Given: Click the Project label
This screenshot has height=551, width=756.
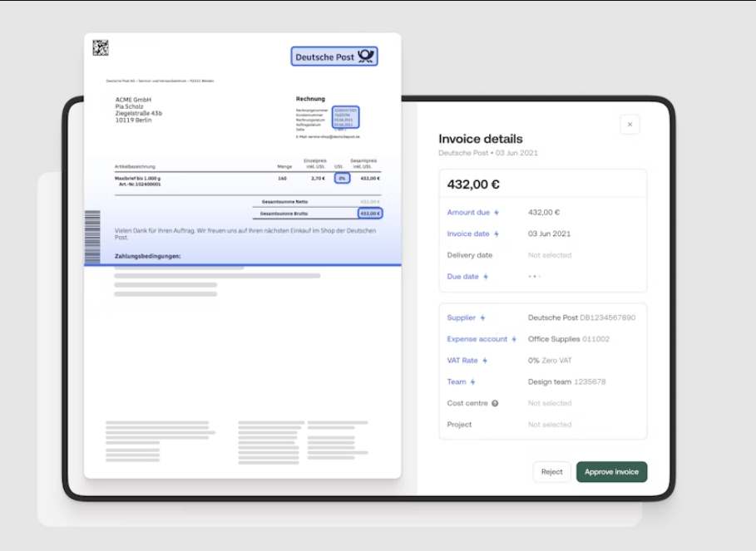Looking at the screenshot, I should 459,425.
